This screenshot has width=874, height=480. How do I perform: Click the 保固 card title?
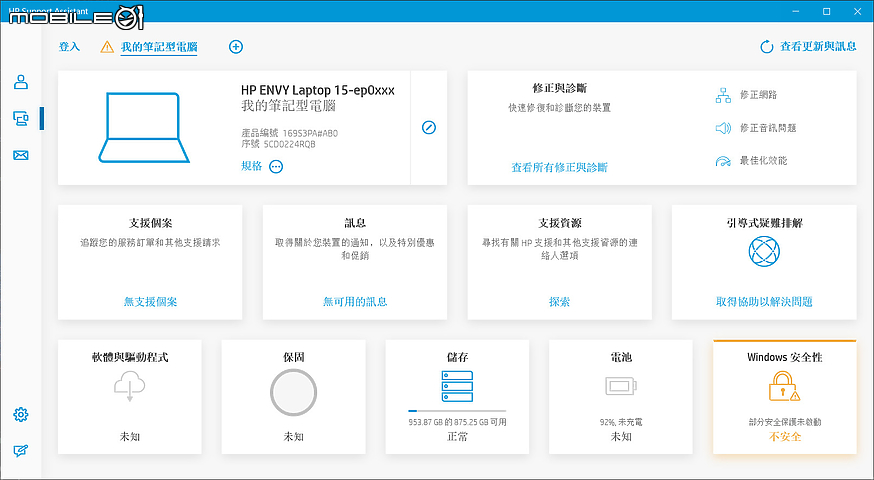[x=293, y=357]
